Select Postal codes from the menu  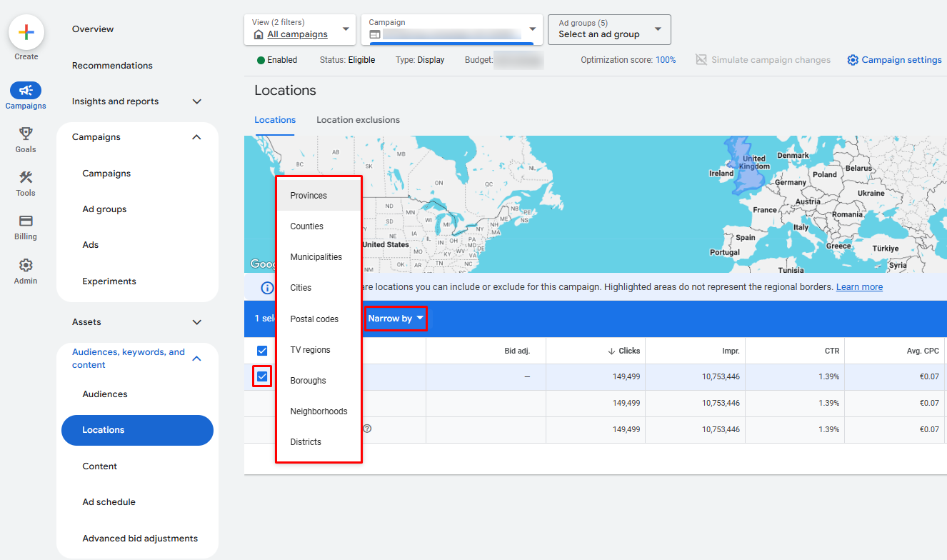[x=319, y=319]
